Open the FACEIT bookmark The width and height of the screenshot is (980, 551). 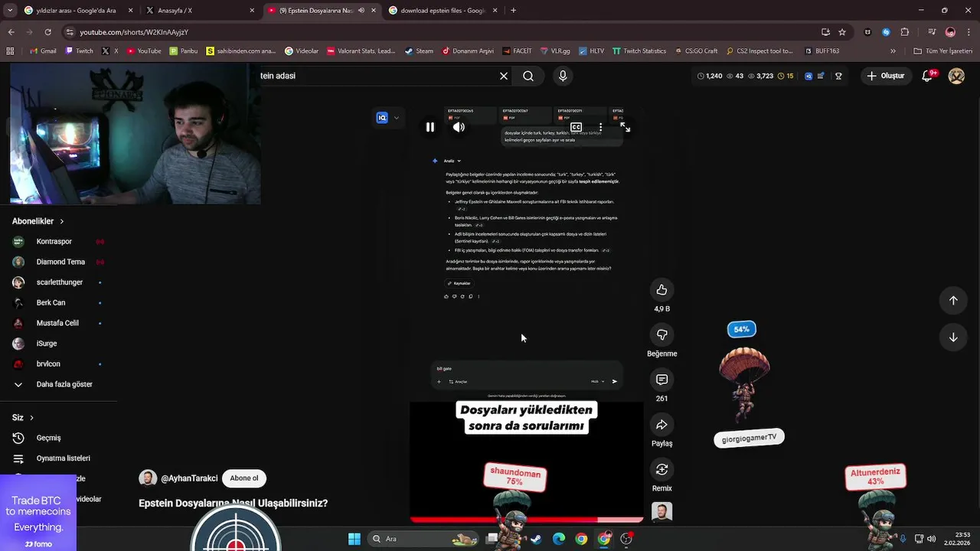pos(517,51)
